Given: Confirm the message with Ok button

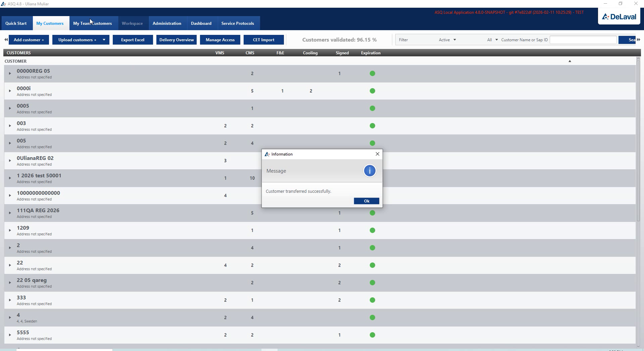Looking at the screenshot, I should [366, 201].
